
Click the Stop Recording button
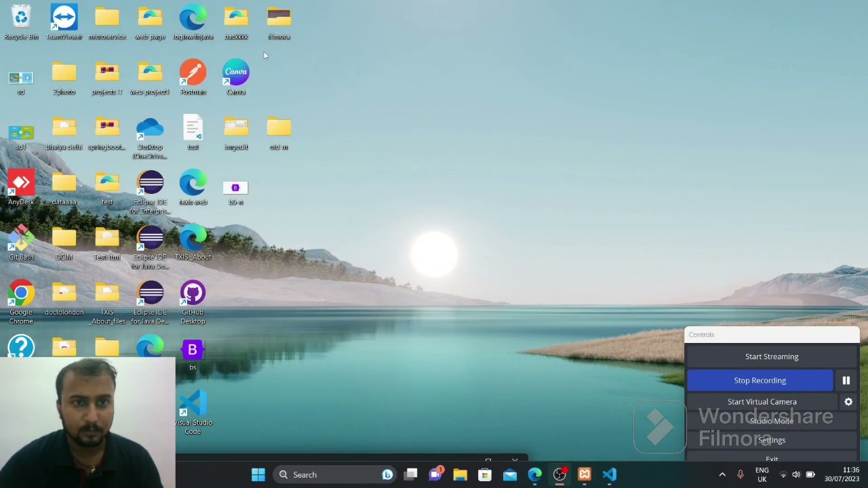click(x=760, y=380)
